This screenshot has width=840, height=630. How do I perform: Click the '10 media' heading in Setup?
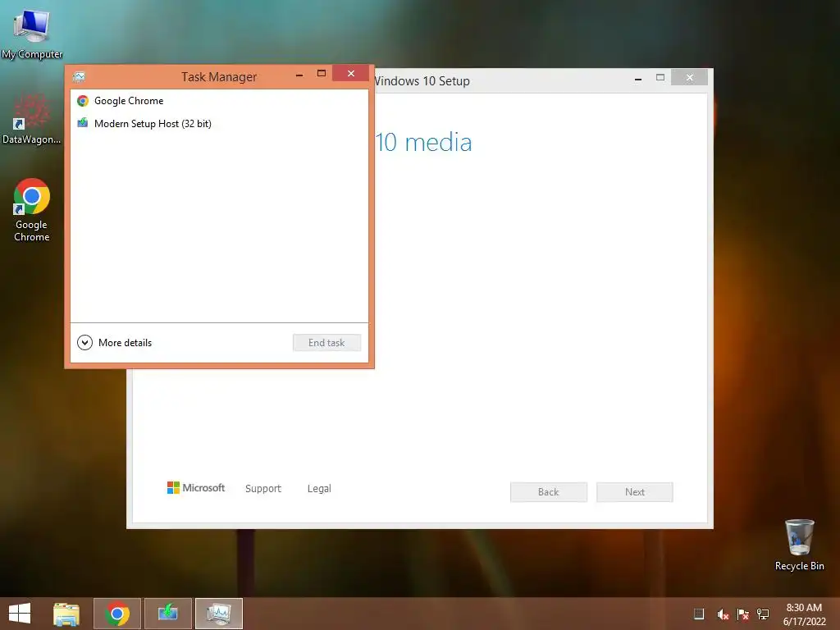424,143
